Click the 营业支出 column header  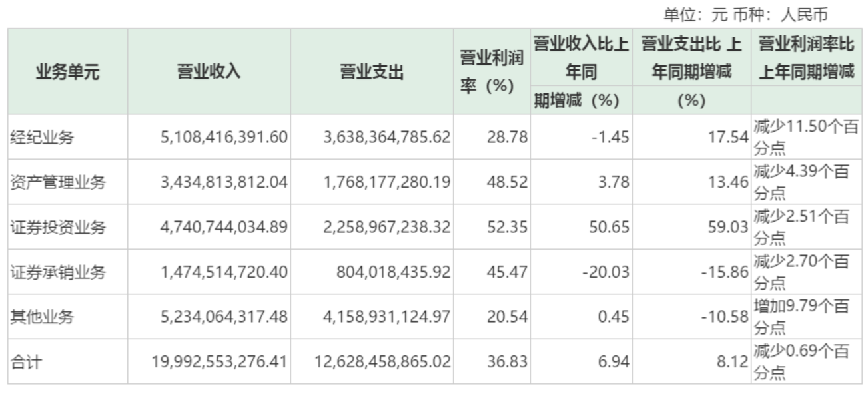click(372, 72)
